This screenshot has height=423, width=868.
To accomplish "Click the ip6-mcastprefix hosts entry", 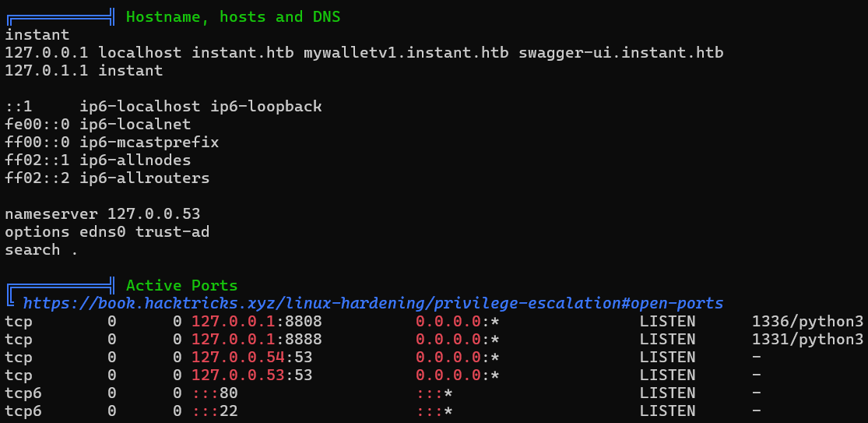I will coord(149,143).
